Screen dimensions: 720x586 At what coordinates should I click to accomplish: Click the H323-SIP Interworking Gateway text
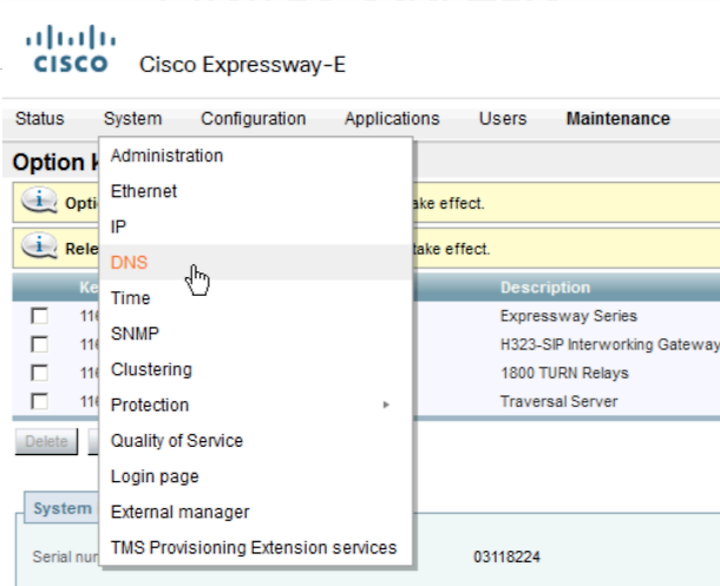pyautogui.click(x=610, y=344)
